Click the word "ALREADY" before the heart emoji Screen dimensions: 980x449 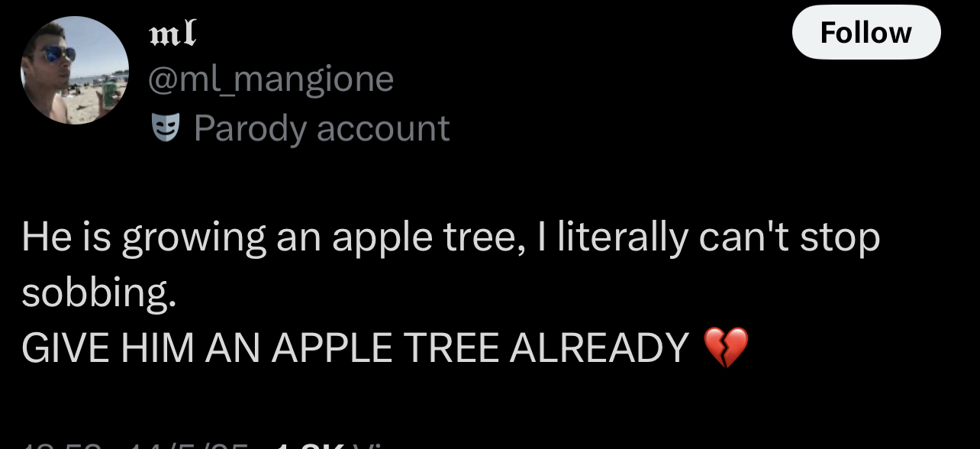pyautogui.click(x=599, y=348)
